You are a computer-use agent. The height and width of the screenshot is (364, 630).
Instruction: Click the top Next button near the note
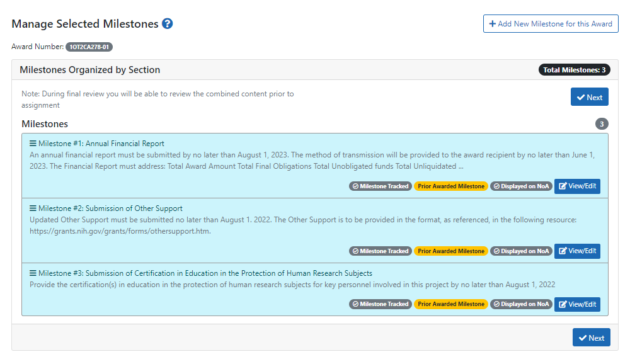click(590, 97)
